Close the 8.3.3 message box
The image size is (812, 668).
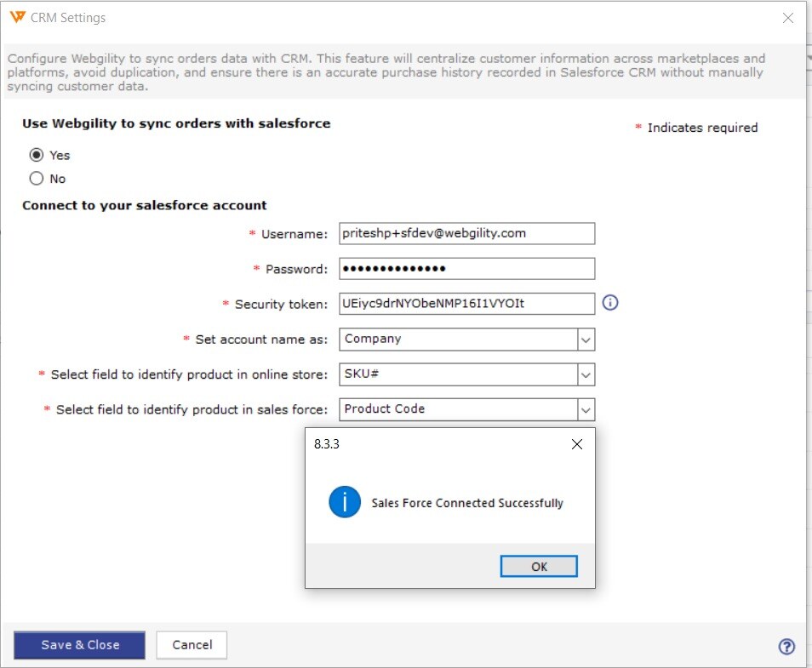(577, 444)
